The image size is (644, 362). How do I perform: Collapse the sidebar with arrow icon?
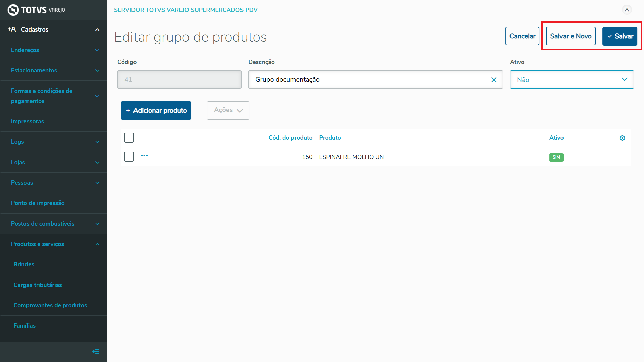click(96, 352)
